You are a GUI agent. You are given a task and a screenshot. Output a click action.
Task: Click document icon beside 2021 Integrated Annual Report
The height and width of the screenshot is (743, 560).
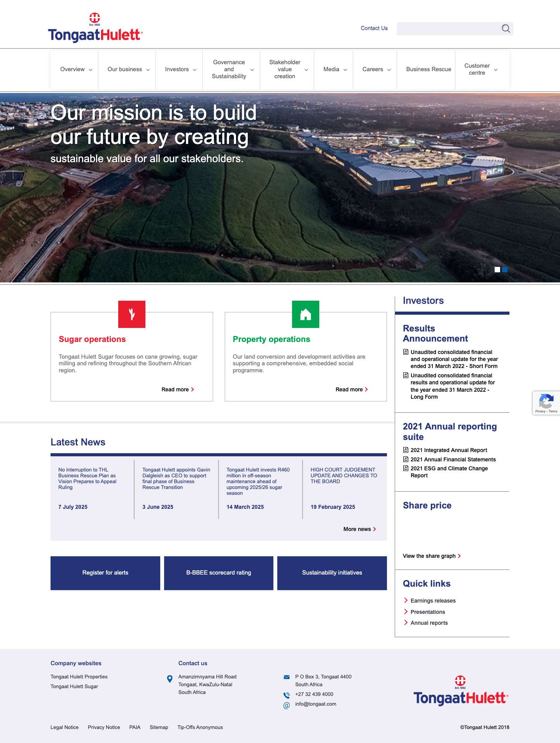406,450
